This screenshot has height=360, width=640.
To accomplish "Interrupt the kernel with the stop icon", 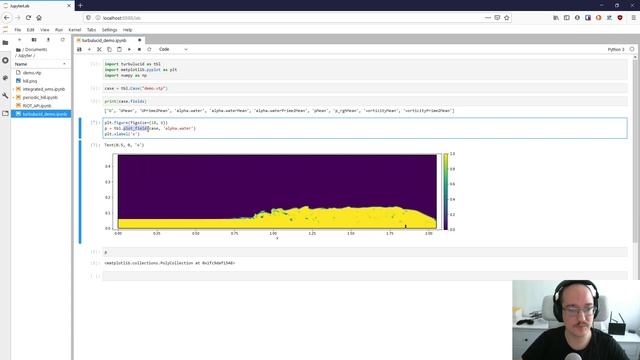I will click(x=139, y=49).
